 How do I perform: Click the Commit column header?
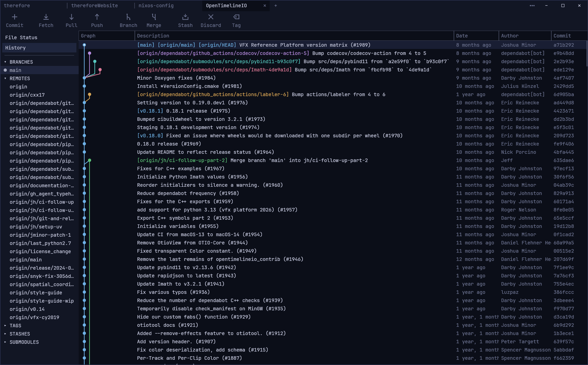tap(569, 36)
